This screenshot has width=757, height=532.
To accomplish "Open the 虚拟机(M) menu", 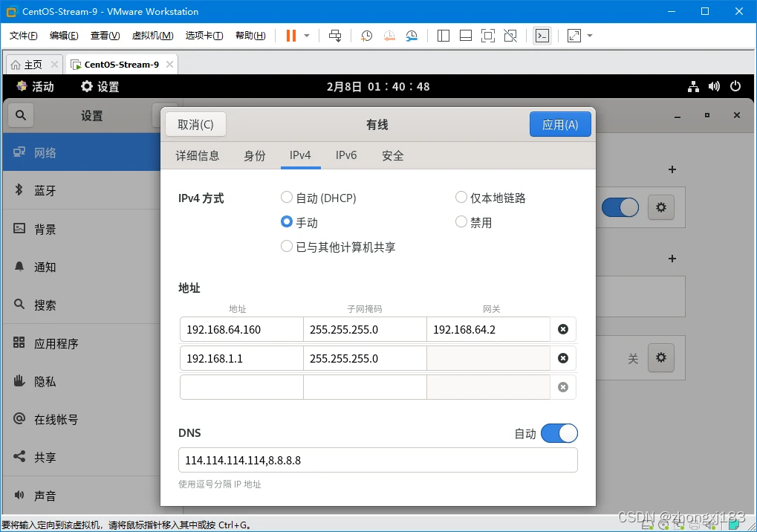I will 152,35.
